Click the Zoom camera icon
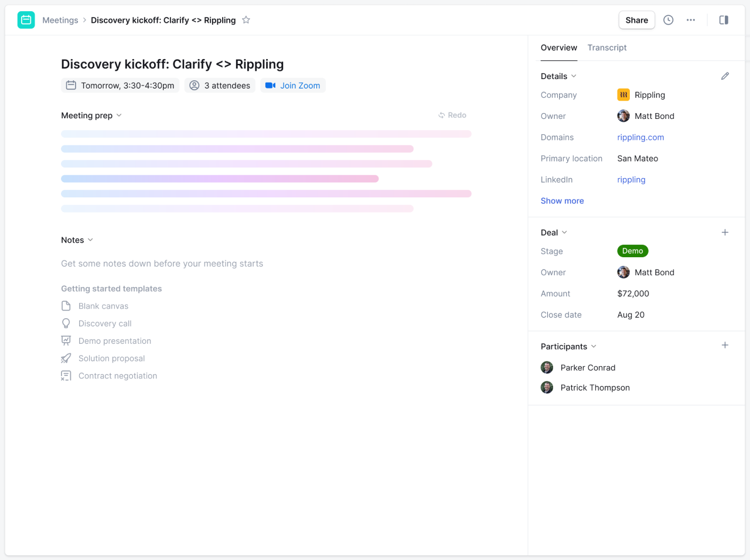This screenshot has width=750, height=560. (x=270, y=86)
